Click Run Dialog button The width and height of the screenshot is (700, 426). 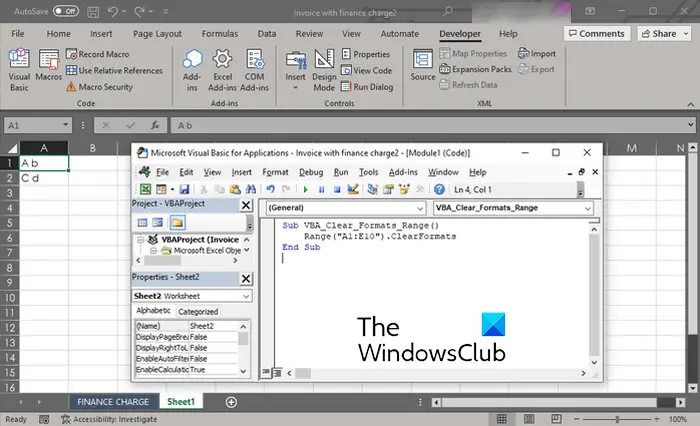click(x=367, y=87)
